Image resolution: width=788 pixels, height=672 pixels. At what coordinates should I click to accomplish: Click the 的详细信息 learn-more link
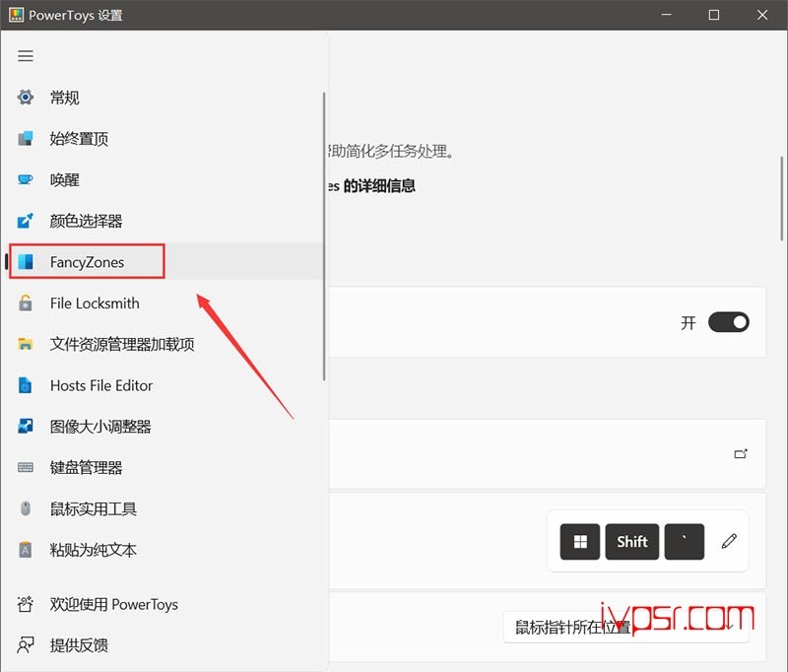pos(372,186)
